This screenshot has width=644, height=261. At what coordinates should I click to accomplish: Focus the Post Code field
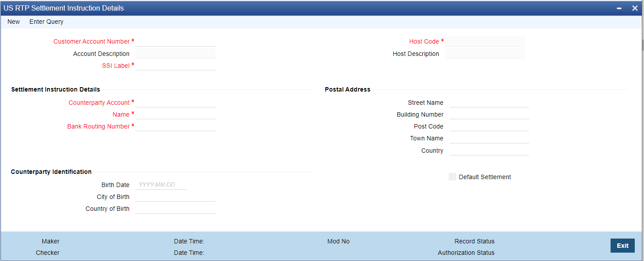489,126
